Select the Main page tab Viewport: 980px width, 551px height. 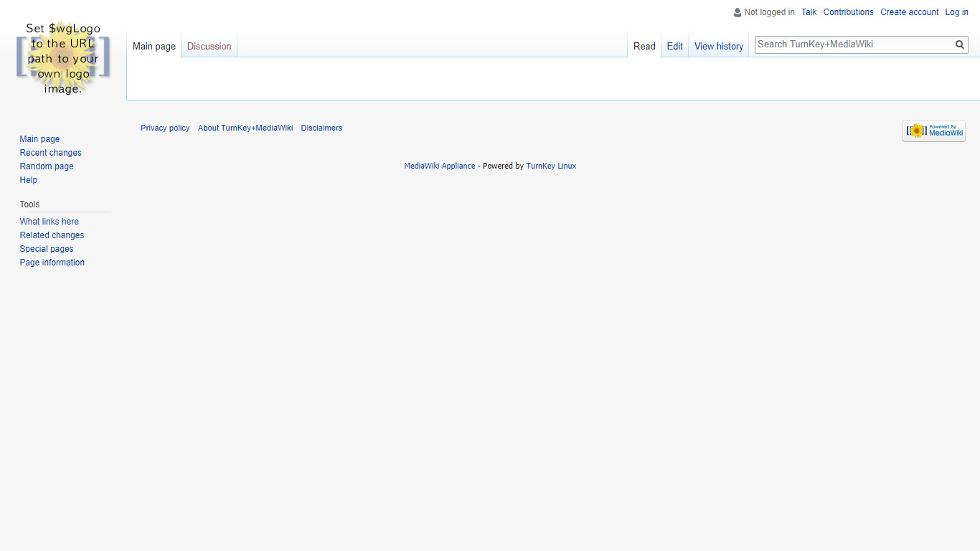[x=154, y=47]
